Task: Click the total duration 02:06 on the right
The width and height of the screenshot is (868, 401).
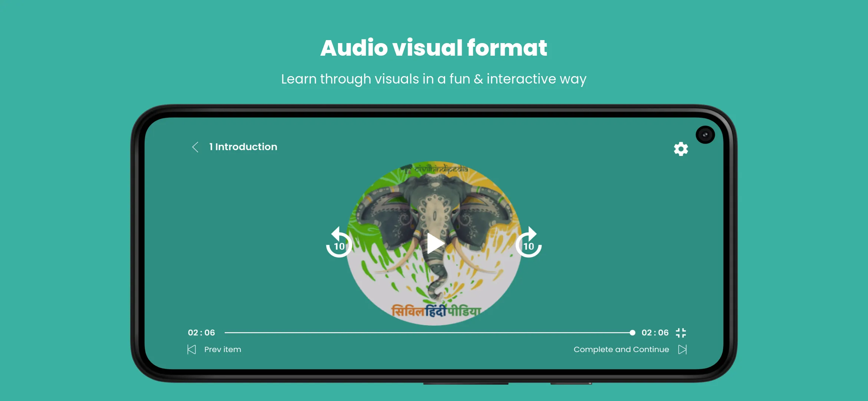Action: [x=655, y=333]
